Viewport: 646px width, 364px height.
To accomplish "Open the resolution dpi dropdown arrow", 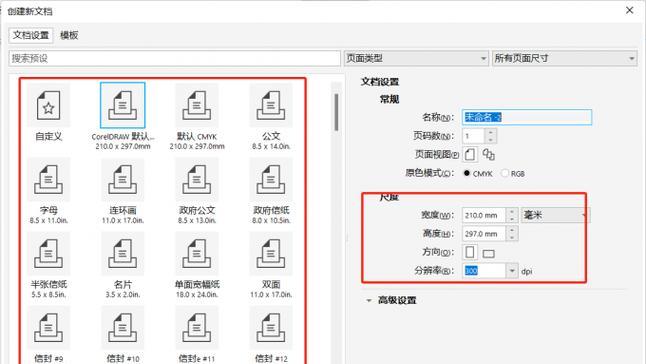I will click(512, 271).
